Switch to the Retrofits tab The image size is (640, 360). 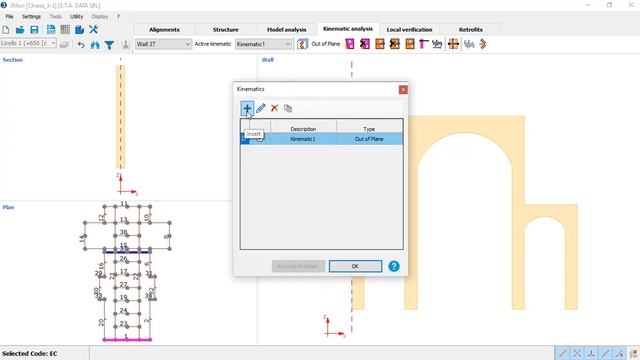[470, 29]
